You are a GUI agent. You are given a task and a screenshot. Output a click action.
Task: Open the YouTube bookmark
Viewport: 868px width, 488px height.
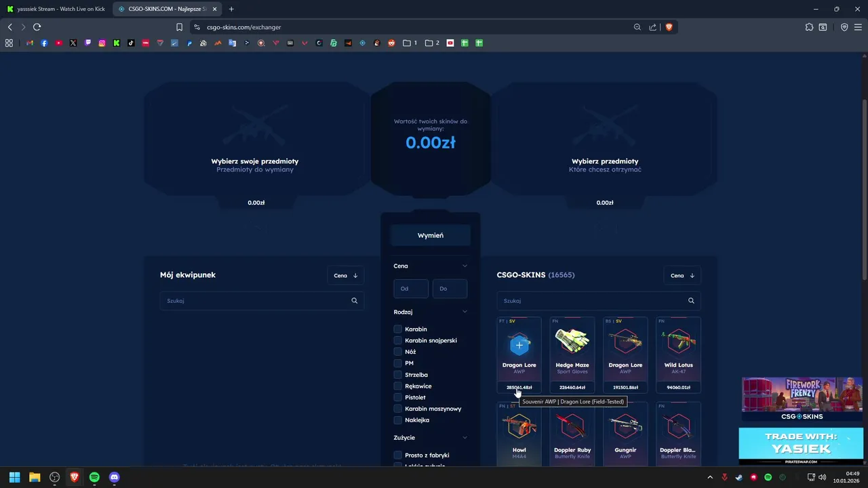[x=59, y=43]
